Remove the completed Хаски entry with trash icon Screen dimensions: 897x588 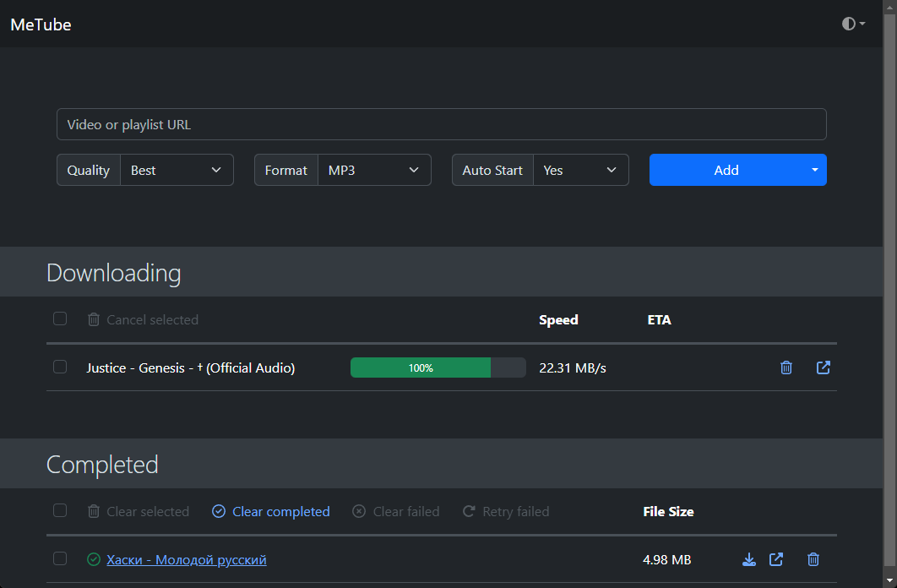pyautogui.click(x=813, y=559)
